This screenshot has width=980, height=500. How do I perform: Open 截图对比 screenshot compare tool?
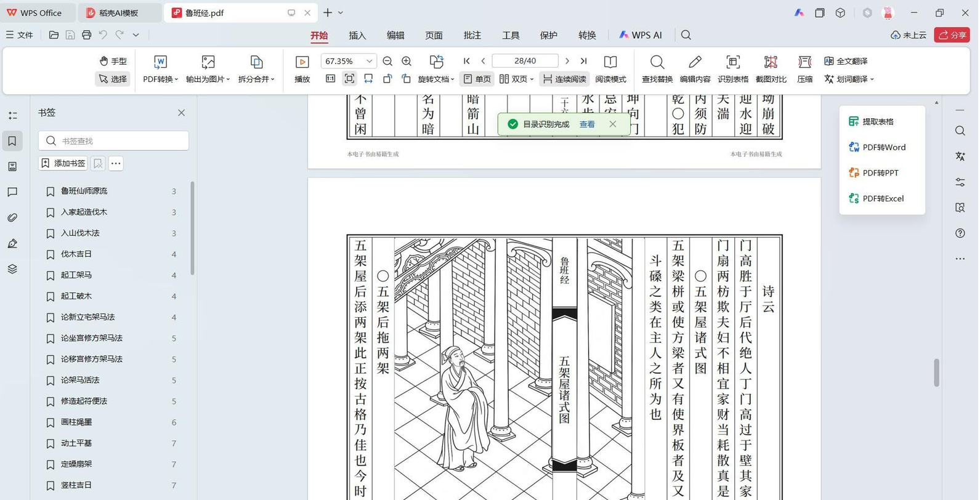tap(771, 69)
